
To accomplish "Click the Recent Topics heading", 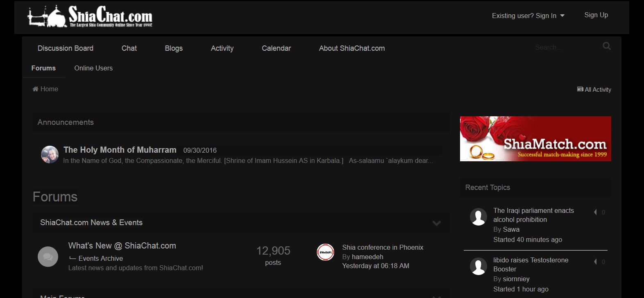I will click(x=488, y=187).
